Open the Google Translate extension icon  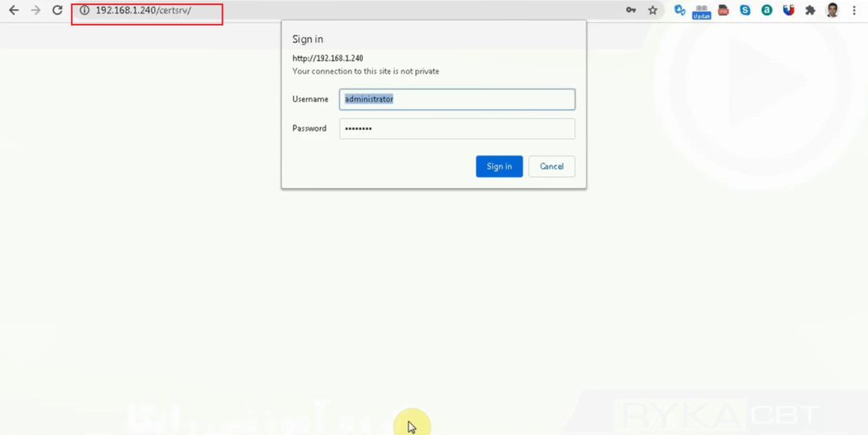(x=680, y=10)
